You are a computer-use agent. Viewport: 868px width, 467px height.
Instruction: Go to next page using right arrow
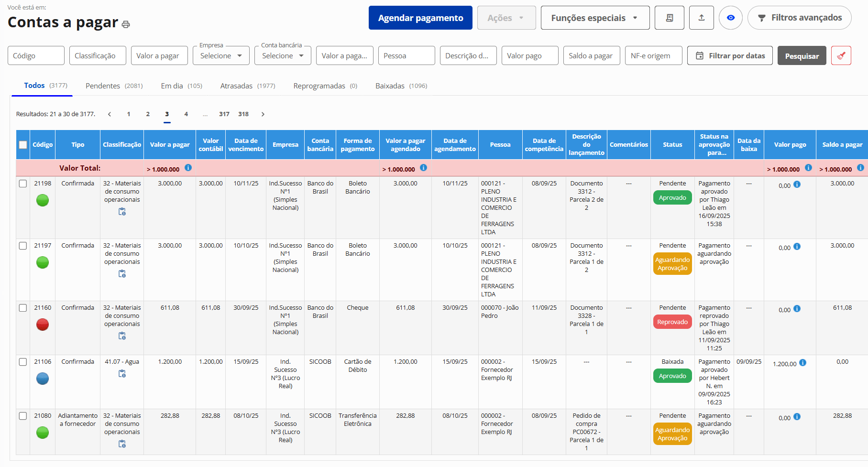tap(263, 114)
